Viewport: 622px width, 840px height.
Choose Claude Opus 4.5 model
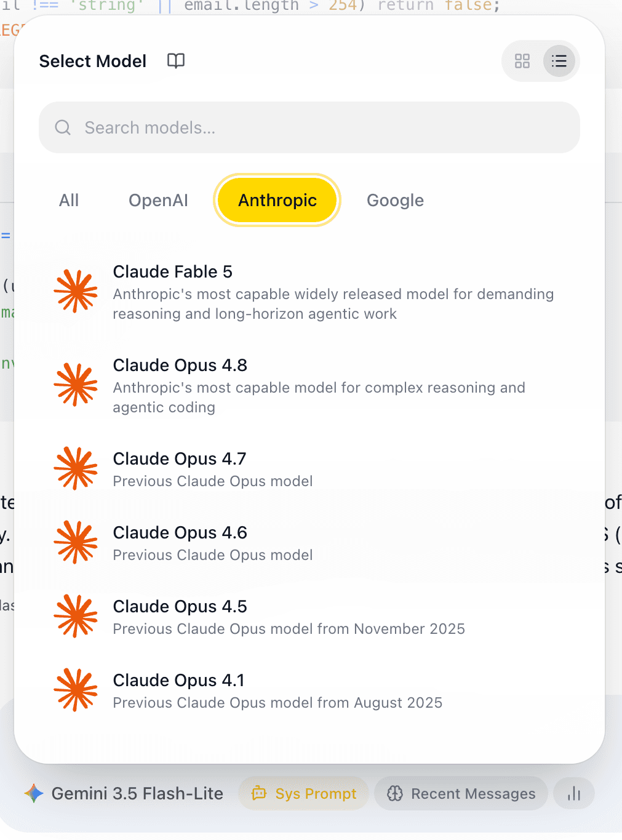coord(309,617)
